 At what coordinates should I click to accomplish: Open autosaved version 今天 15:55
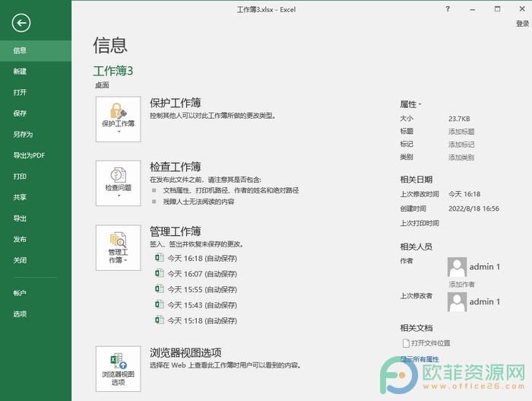pos(202,290)
